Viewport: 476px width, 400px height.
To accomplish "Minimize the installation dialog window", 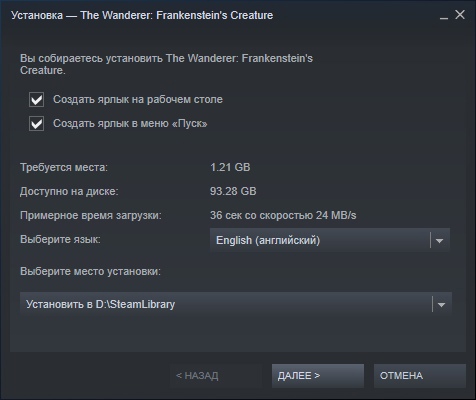I will 444,15.
